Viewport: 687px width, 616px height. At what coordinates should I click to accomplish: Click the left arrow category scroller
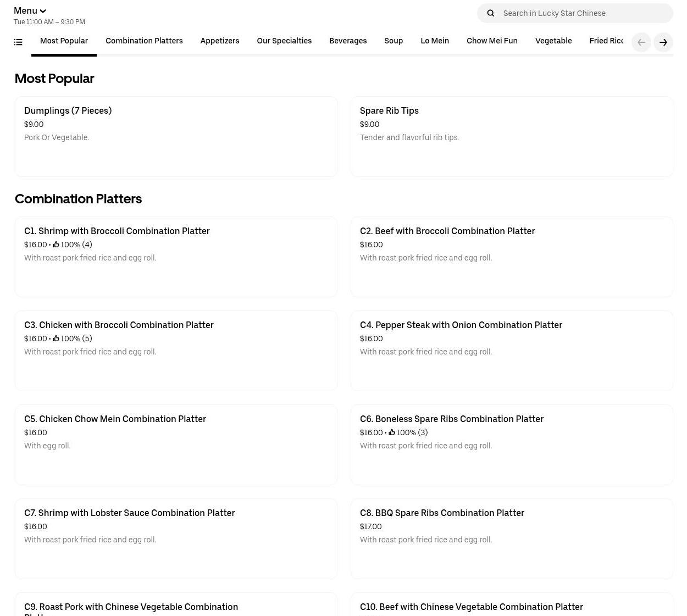point(641,42)
